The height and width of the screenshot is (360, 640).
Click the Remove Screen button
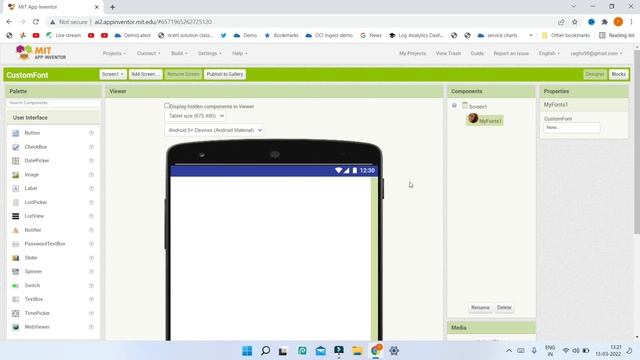point(183,74)
